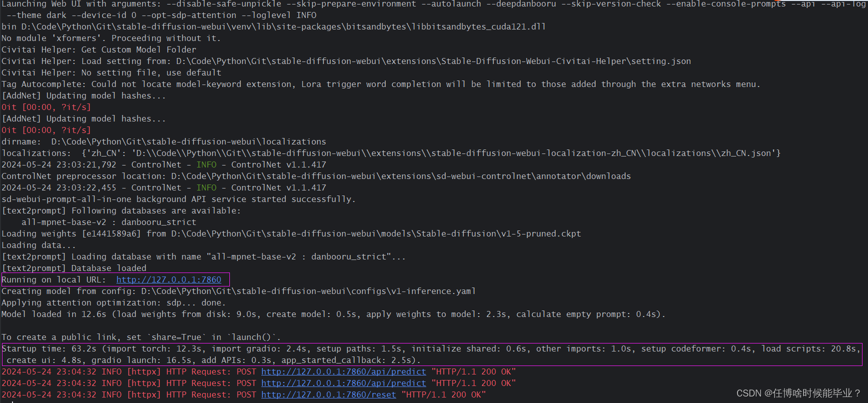Click the "--theme dark --device-id 0" arguments line
The height and width of the screenshot is (403, 868).
(161, 15)
